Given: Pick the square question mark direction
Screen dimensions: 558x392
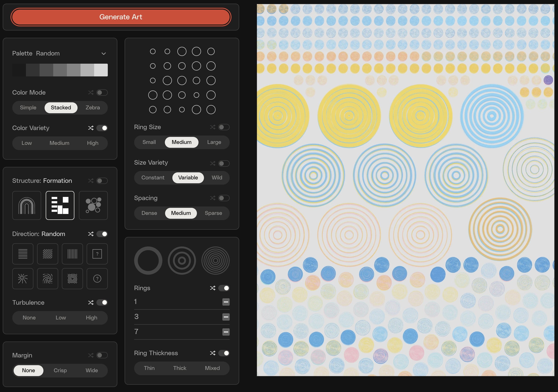Looking at the screenshot, I should [x=97, y=254].
